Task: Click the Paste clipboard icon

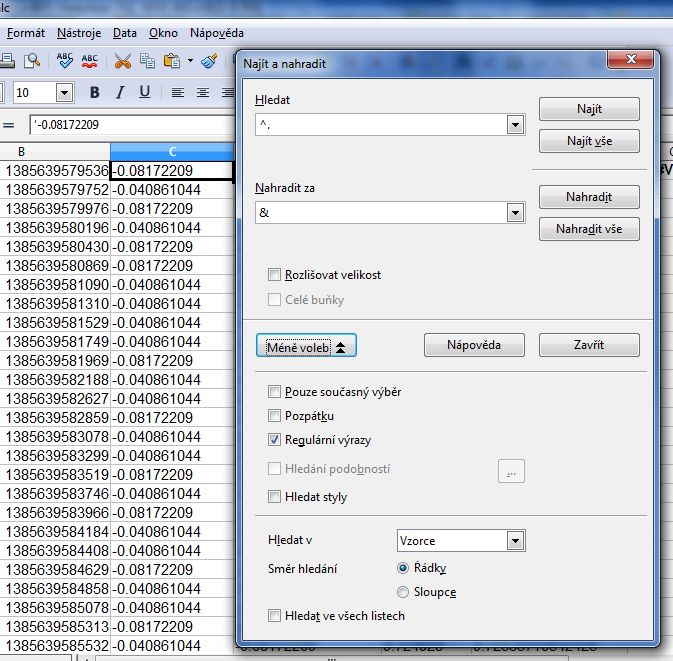Action: [x=171, y=61]
